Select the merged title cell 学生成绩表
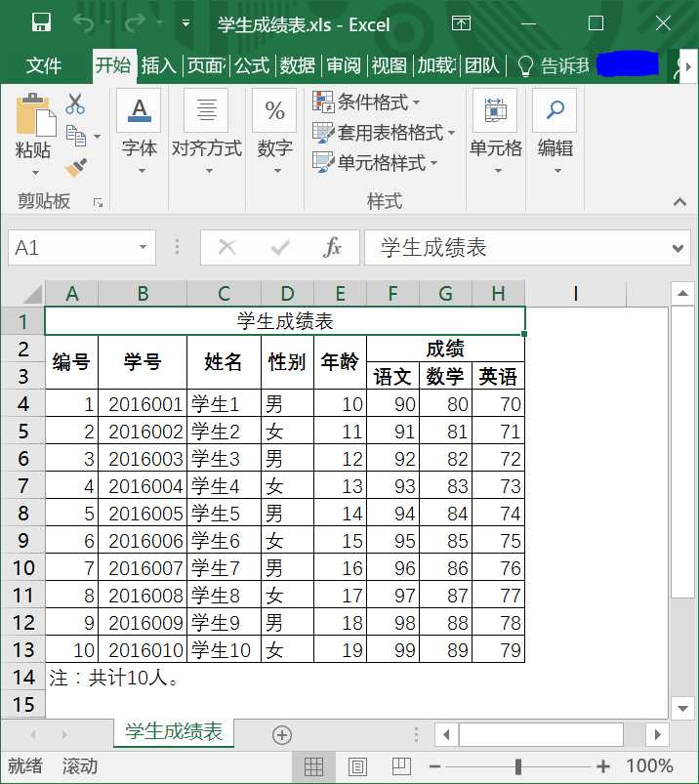 point(285,321)
